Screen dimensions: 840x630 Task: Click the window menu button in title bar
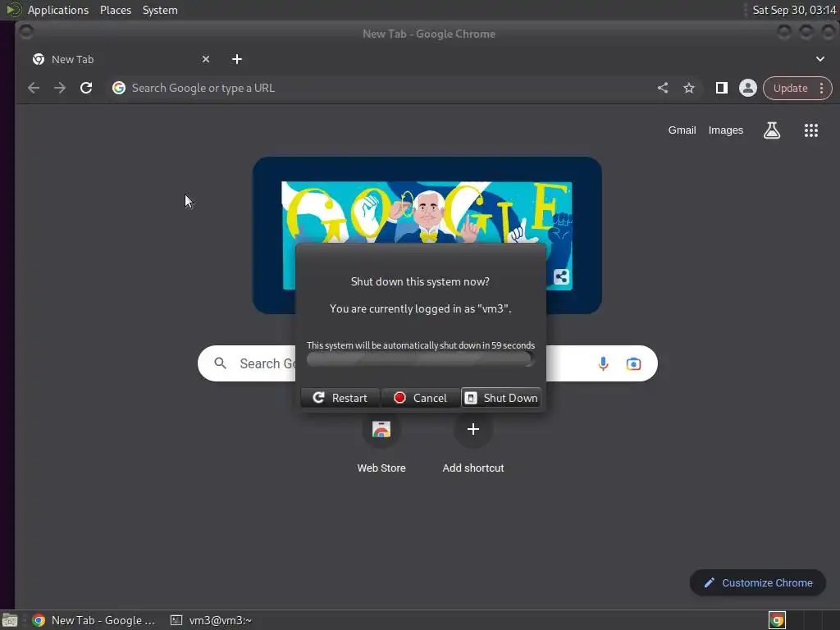(25, 33)
